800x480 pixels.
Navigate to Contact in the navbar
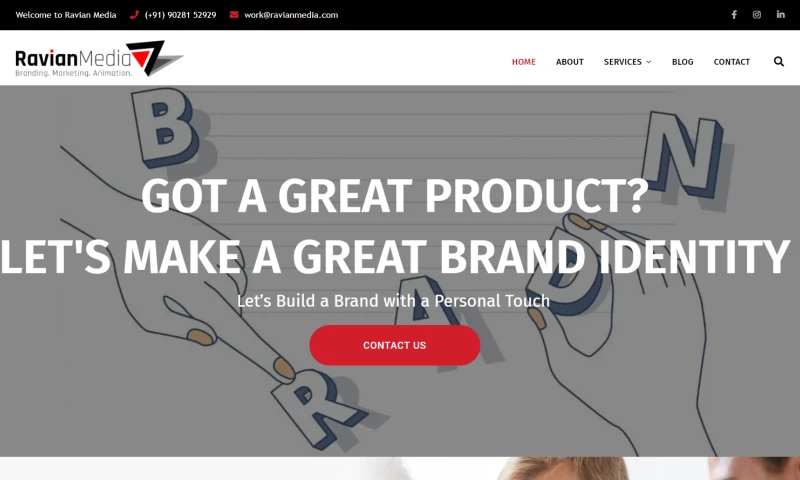(x=732, y=62)
